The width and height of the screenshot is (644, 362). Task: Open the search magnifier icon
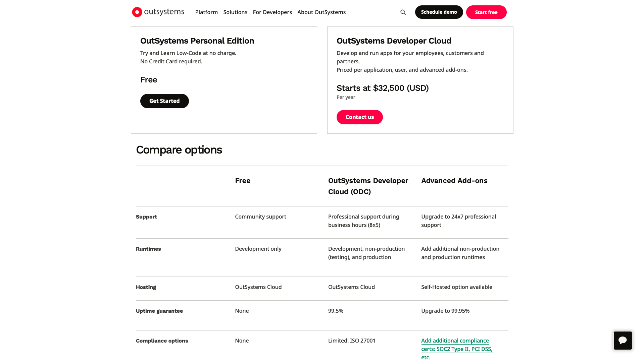coord(403,12)
